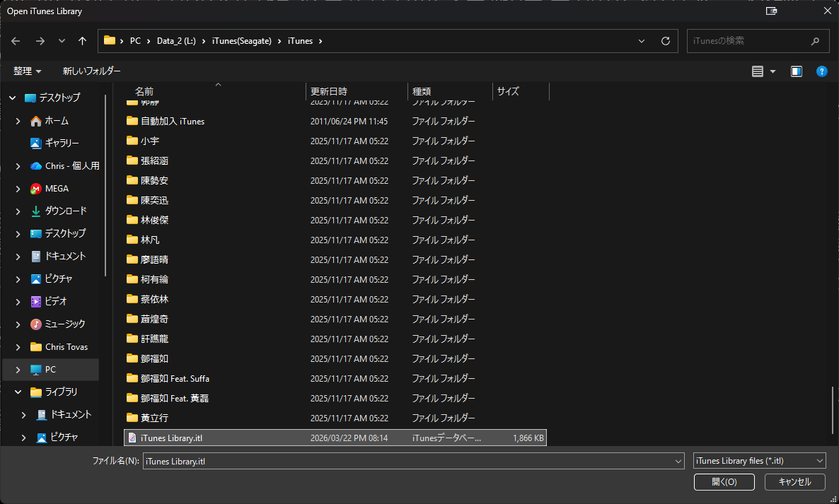Select the iTunes Library.itl file icon
839x504 pixels.
tap(132, 438)
